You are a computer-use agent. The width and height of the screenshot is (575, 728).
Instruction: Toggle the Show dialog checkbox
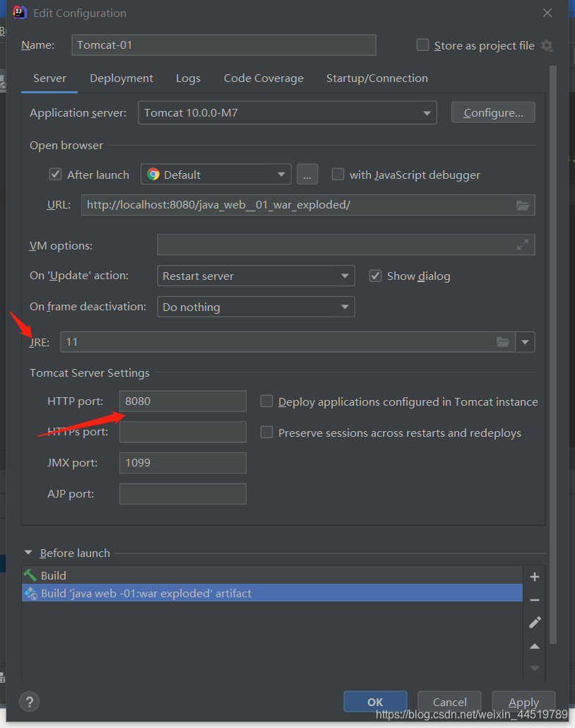(375, 276)
